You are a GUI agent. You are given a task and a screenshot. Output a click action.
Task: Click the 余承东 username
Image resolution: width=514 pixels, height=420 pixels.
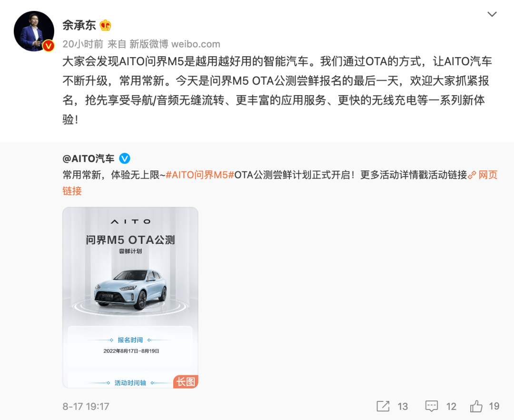pos(79,25)
